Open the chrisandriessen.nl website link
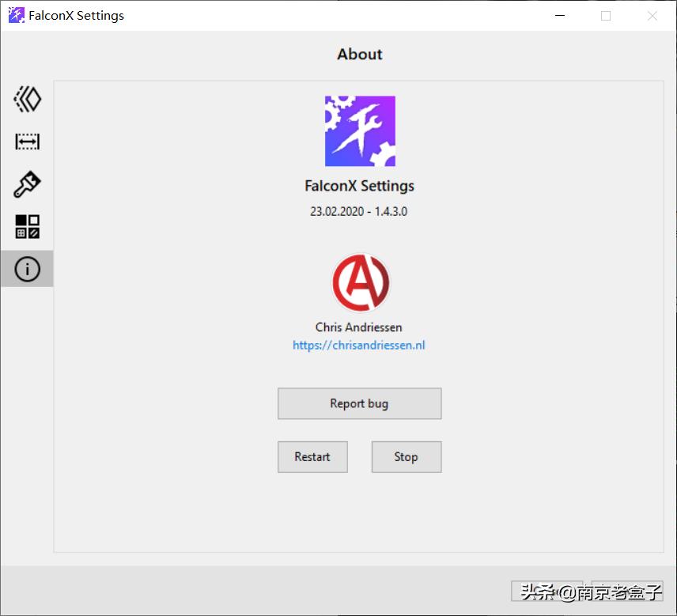Screen dimensions: 677x616 pyautogui.click(x=359, y=345)
